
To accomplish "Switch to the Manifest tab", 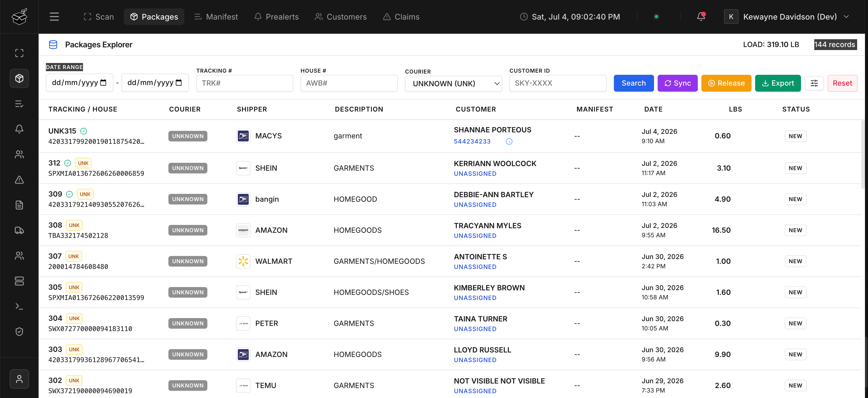I will coord(216,17).
